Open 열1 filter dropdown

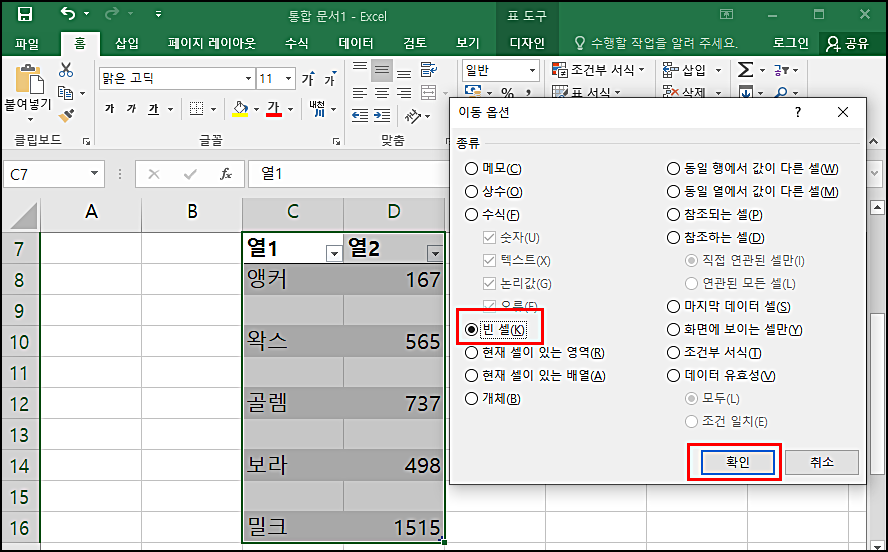click(x=334, y=254)
